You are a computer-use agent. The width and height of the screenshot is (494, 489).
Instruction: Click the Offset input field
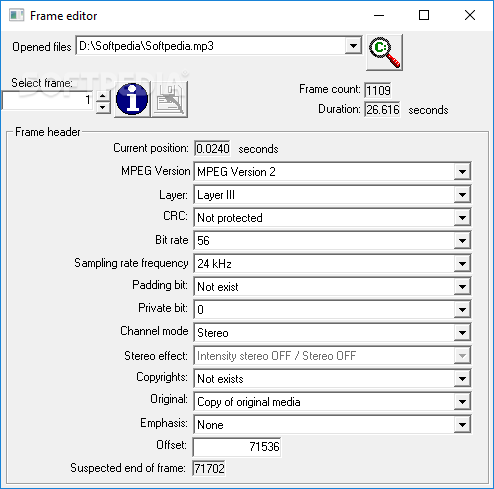tap(237, 447)
